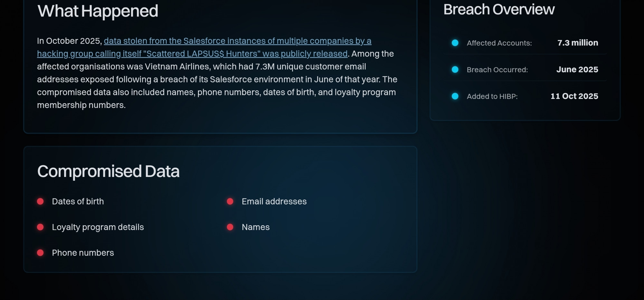Click the blue dot beside Breach Occurred
Screen dimensions: 644x300
tap(455, 70)
